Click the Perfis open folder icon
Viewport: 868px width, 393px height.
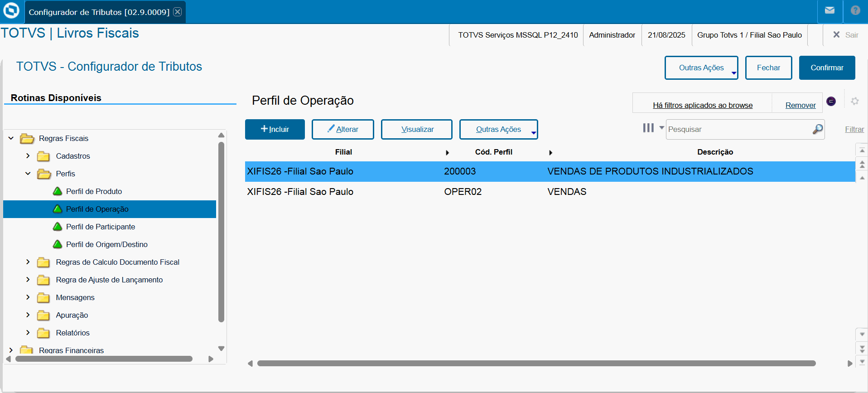44,174
